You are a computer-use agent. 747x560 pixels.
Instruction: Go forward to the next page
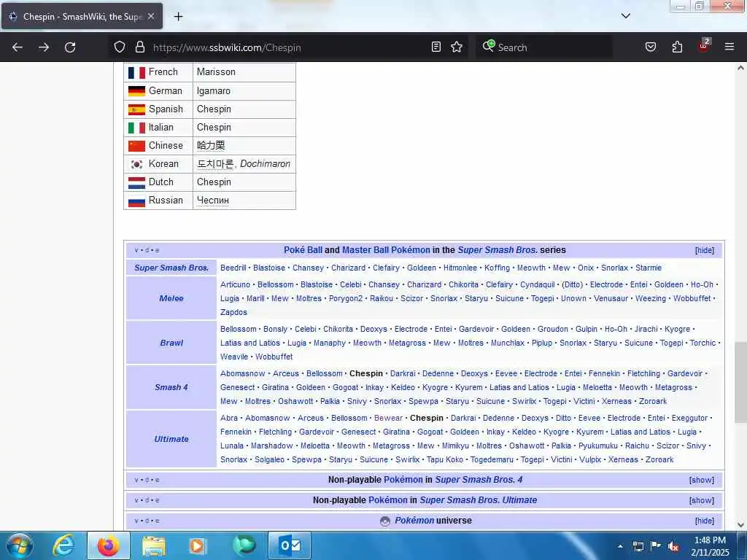[x=44, y=47]
